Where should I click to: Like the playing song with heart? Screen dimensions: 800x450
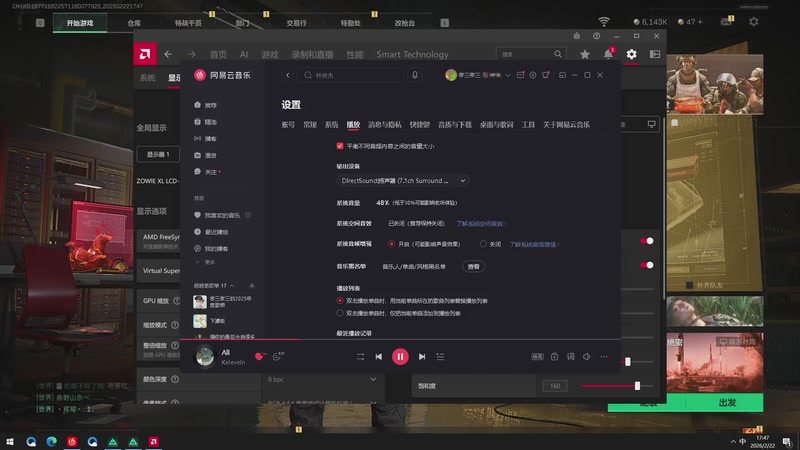click(x=260, y=356)
